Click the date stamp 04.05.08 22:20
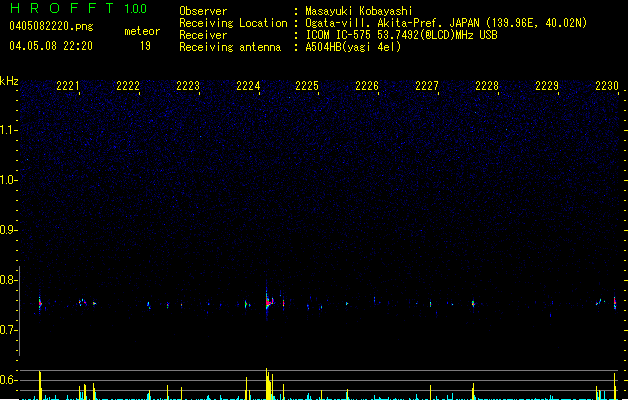This screenshot has width=629, height=400. tap(51, 46)
